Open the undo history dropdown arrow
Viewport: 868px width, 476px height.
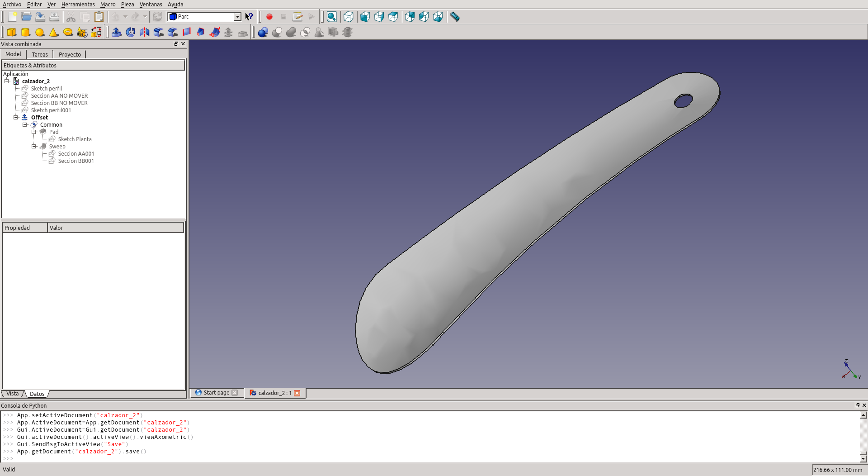(125, 17)
